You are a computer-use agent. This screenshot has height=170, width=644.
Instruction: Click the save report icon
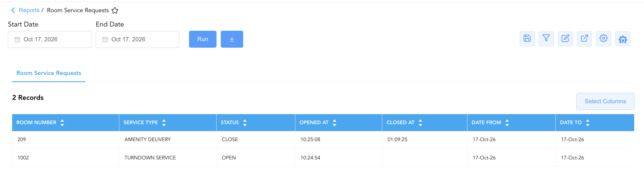(527, 39)
